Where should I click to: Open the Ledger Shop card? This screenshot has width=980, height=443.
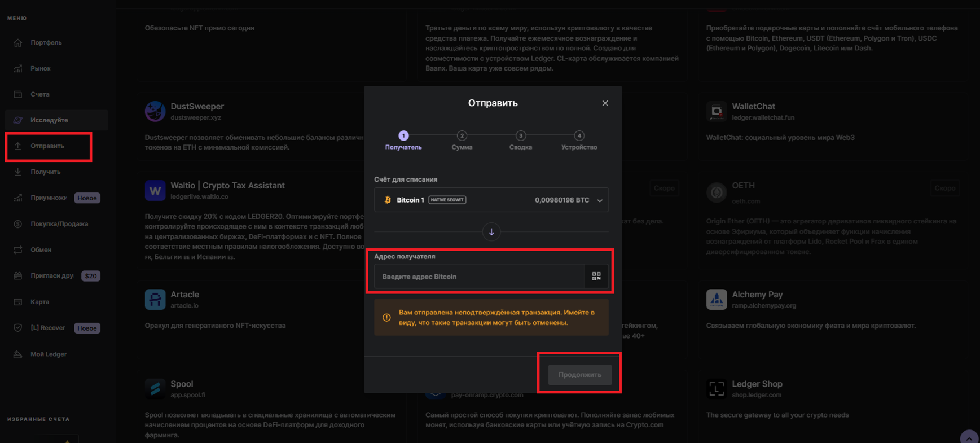(x=833, y=406)
